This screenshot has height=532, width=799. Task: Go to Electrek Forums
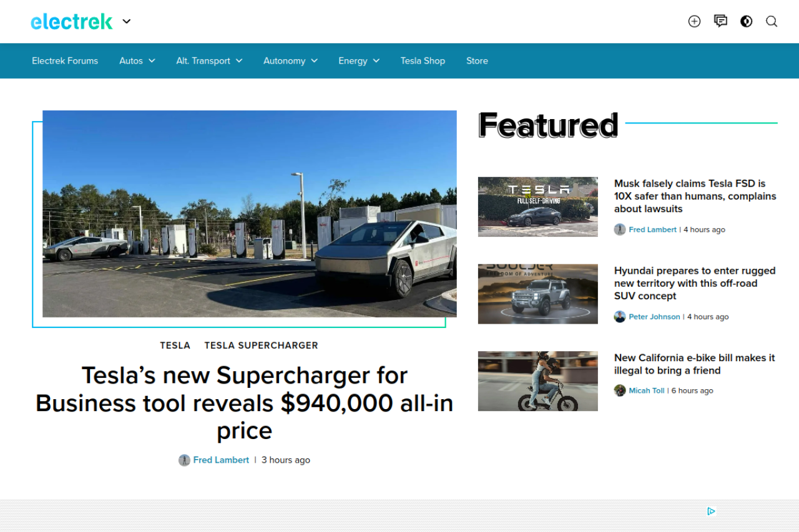click(x=65, y=60)
